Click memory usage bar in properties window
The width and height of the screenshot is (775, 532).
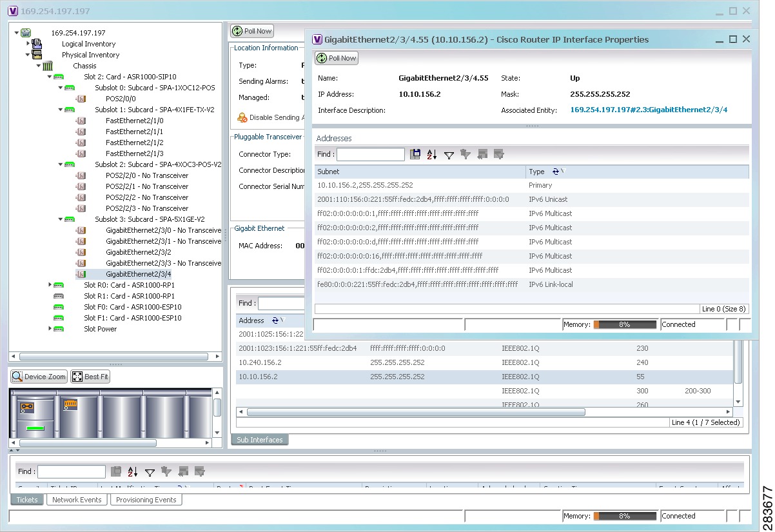(625, 324)
